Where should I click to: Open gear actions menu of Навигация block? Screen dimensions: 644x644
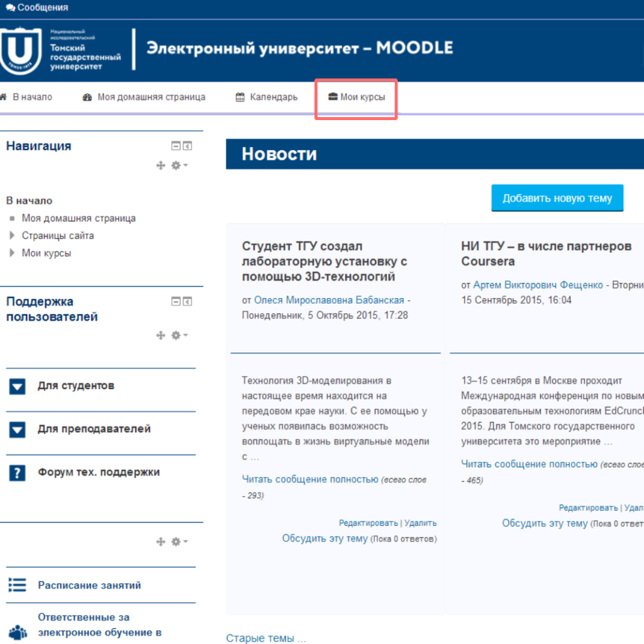(179, 165)
